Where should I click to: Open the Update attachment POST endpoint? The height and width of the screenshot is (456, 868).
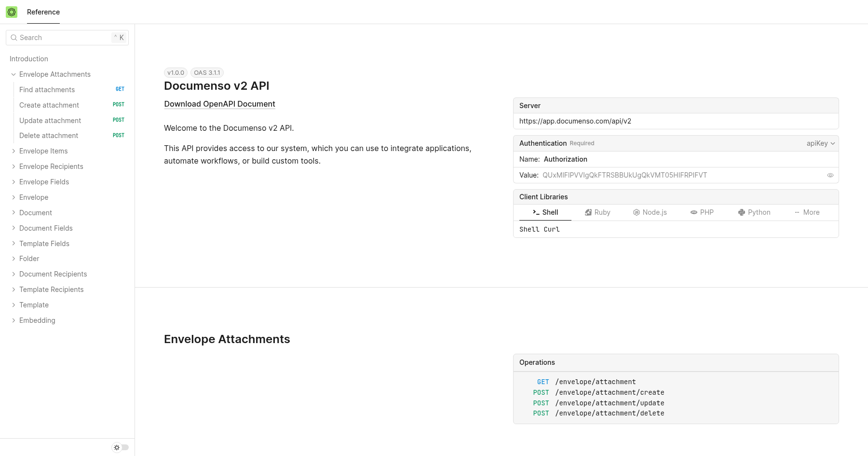pyautogui.click(x=71, y=121)
